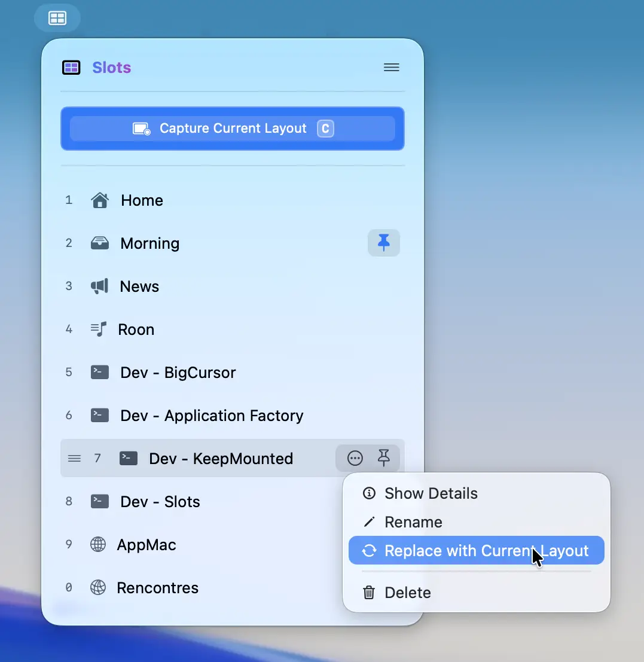Click the Dev - BigCursor terminal icon
644x662 pixels.
[x=100, y=373]
